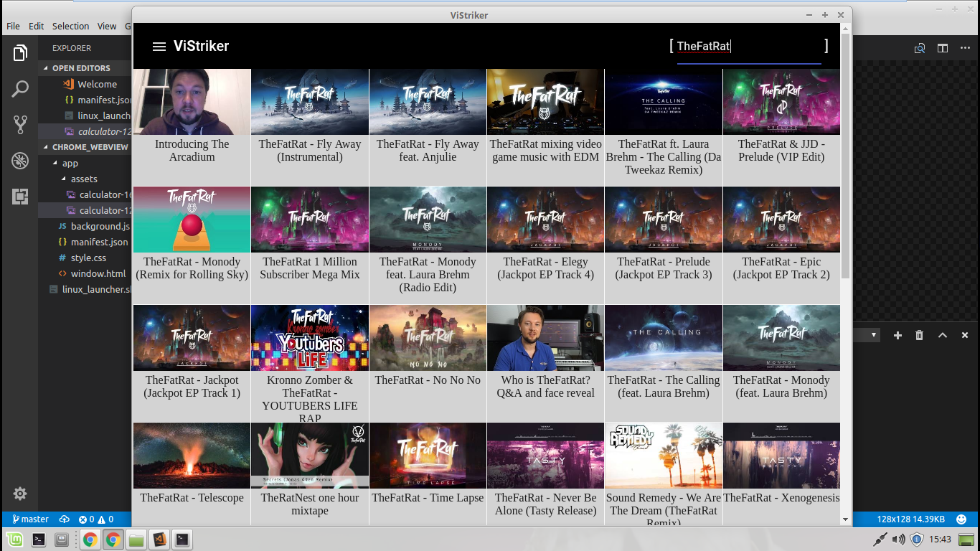
Task: Collapse OPEN EDITORS section
Action: coord(85,68)
